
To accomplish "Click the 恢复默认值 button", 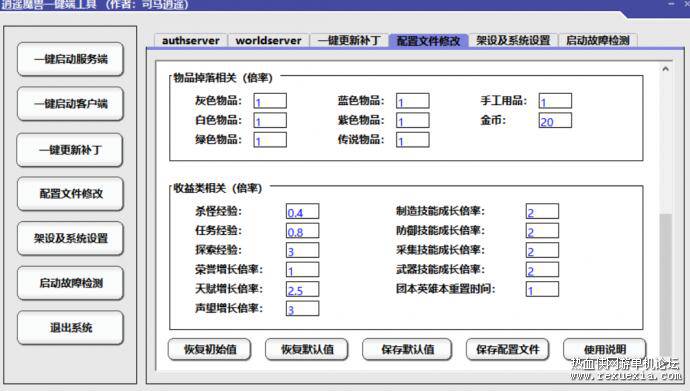I will (x=307, y=350).
